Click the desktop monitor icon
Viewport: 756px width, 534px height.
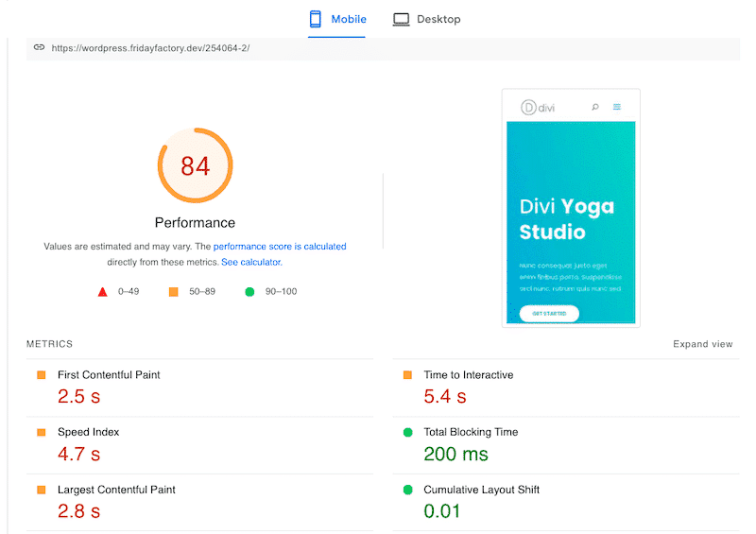(x=402, y=19)
